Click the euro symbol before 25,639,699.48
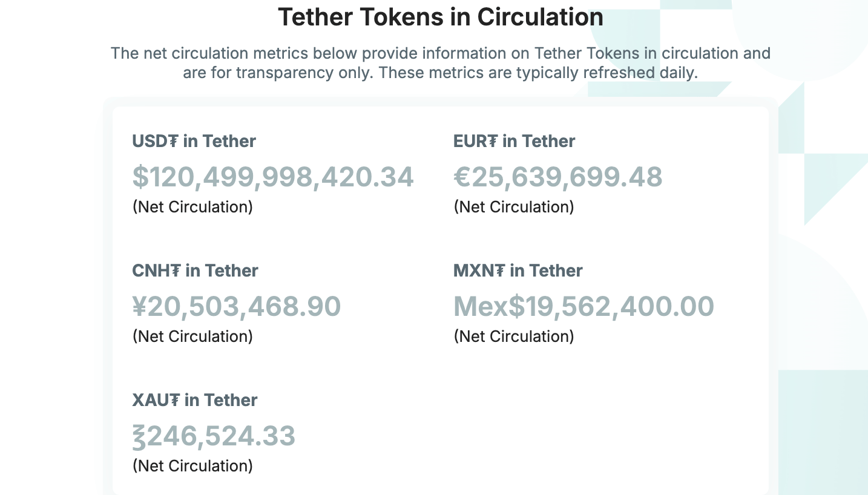Screen dimensions: 868x495 (462, 177)
